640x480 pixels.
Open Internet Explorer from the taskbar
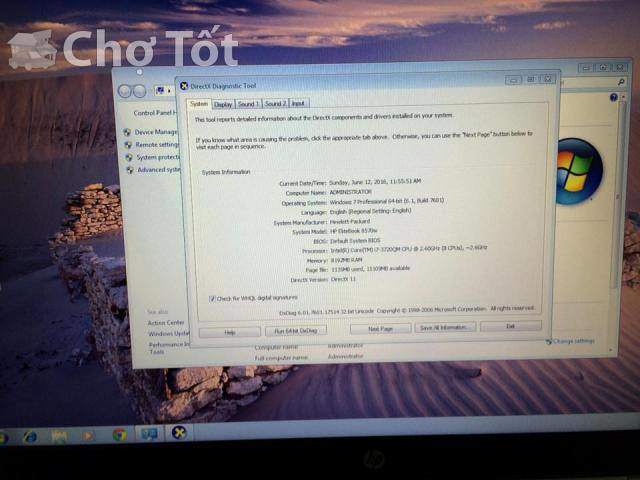click(x=30, y=437)
